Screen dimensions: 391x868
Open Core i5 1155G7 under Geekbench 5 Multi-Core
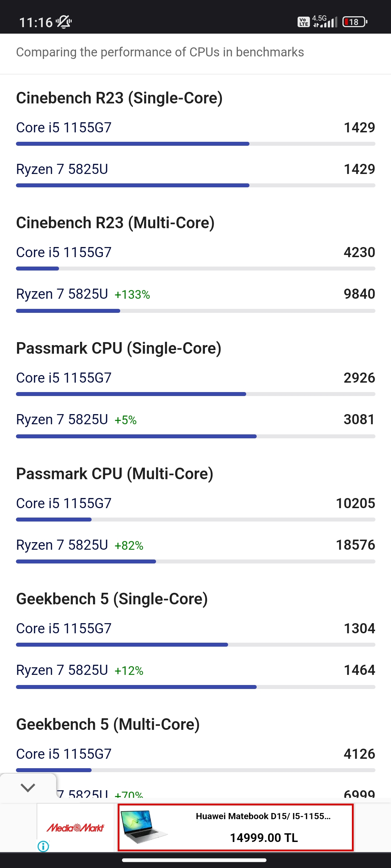click(x=64, y=754)
